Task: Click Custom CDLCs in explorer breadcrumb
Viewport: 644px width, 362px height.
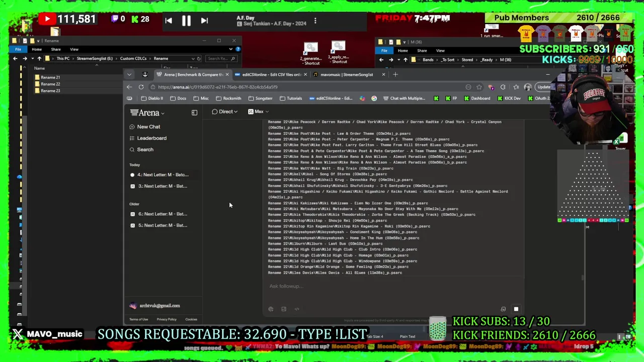Action: click(133, 58)
